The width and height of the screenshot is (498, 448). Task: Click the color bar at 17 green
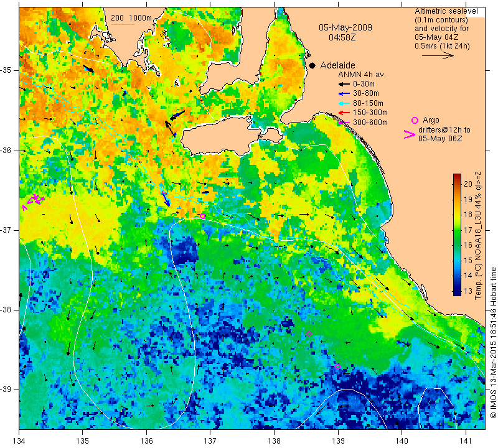point(457,230)
